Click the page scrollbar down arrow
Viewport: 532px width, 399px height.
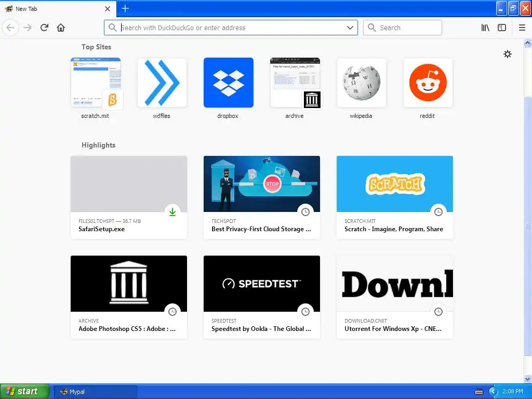tap(527, 379)
